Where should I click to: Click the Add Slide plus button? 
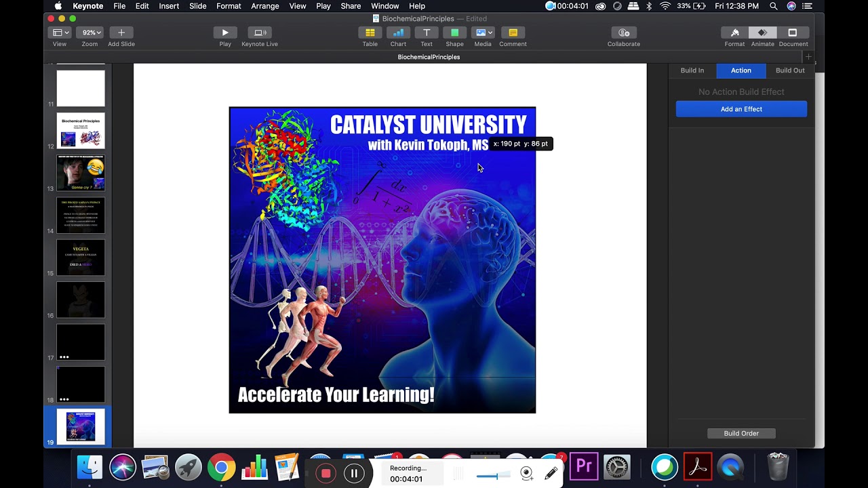[x=121, y=33]
